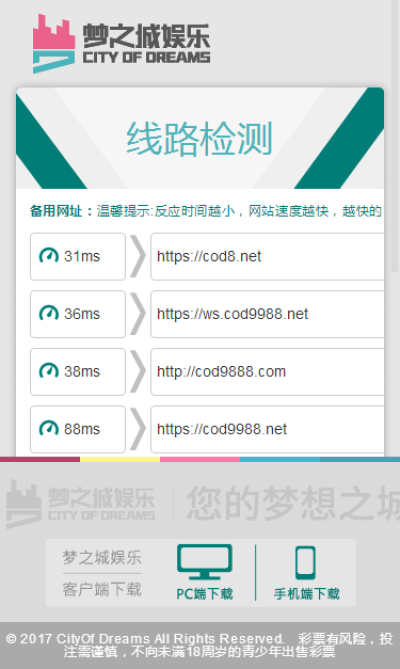Open PC端下载 via the monitor icon
Screen dimensions: 400x669
pos(205,562)
